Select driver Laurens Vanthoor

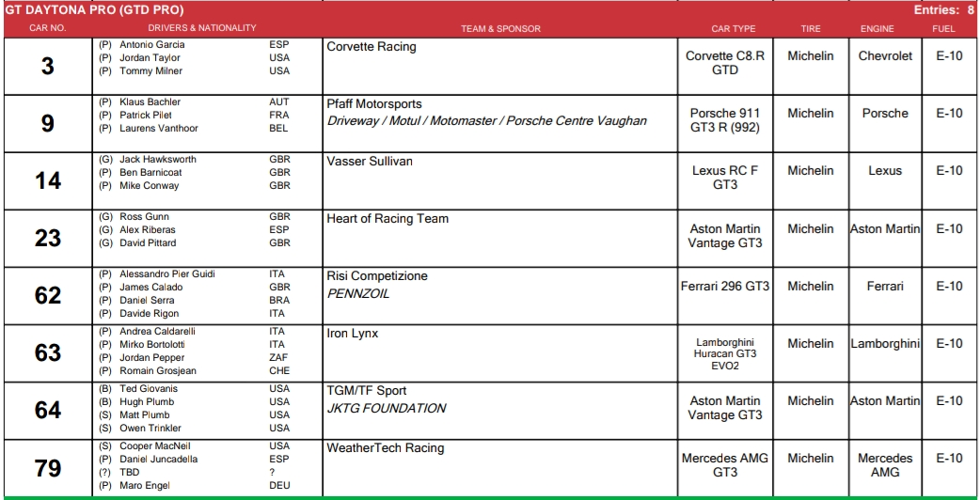pyautogui.click(x=158, y=129)
